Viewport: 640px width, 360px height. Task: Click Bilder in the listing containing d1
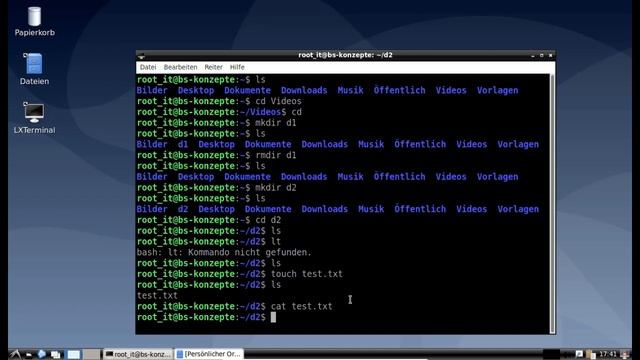(x=152, y=144)
